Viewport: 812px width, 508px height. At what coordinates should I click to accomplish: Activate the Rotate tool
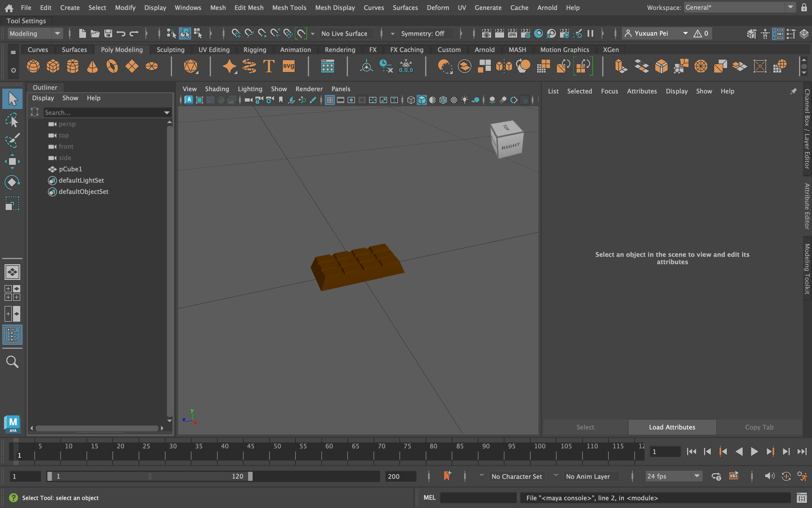[x=12, y=182]
